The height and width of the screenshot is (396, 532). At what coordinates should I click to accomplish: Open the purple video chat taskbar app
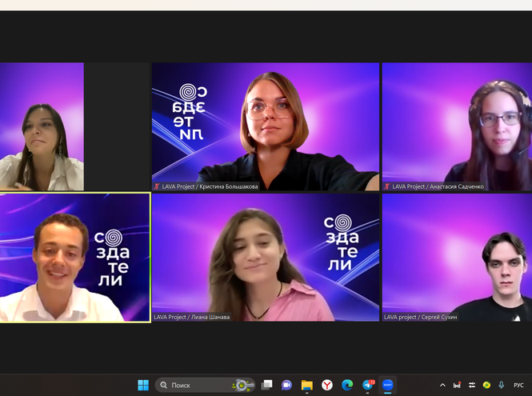coord(287,385)
